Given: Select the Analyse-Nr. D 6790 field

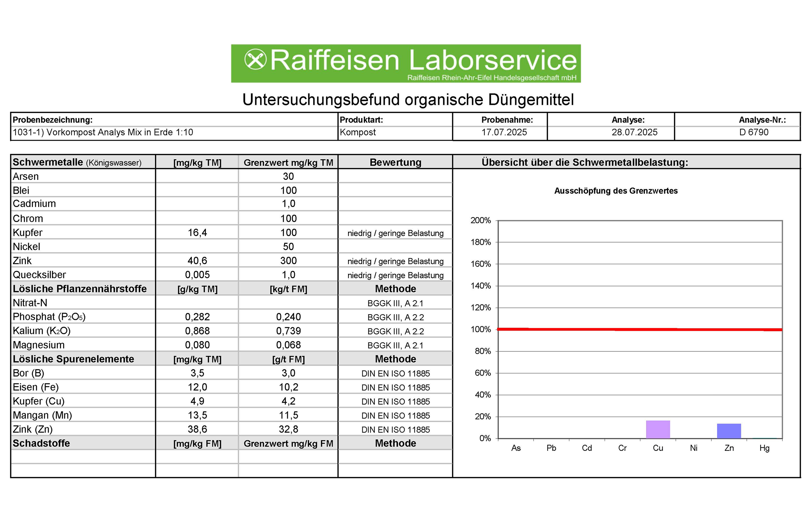Looking at the screenshot, I should (x=754, y=132).
